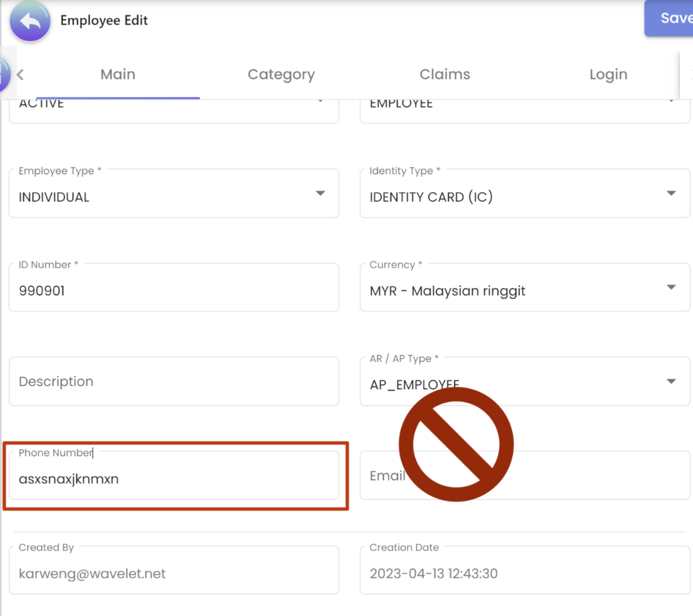Click the Created By field

pyautogui.click(x=174, y=573)
